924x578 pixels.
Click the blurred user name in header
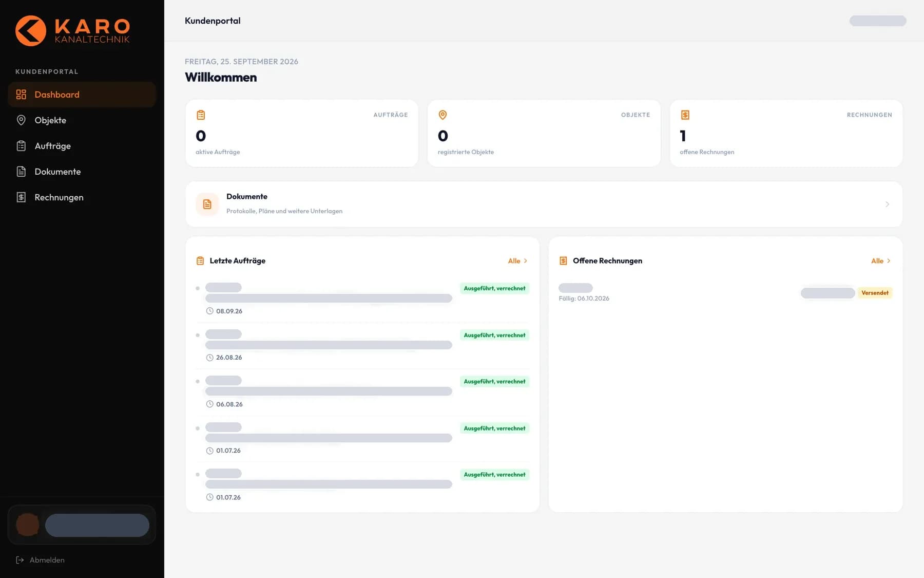(878, 21)
